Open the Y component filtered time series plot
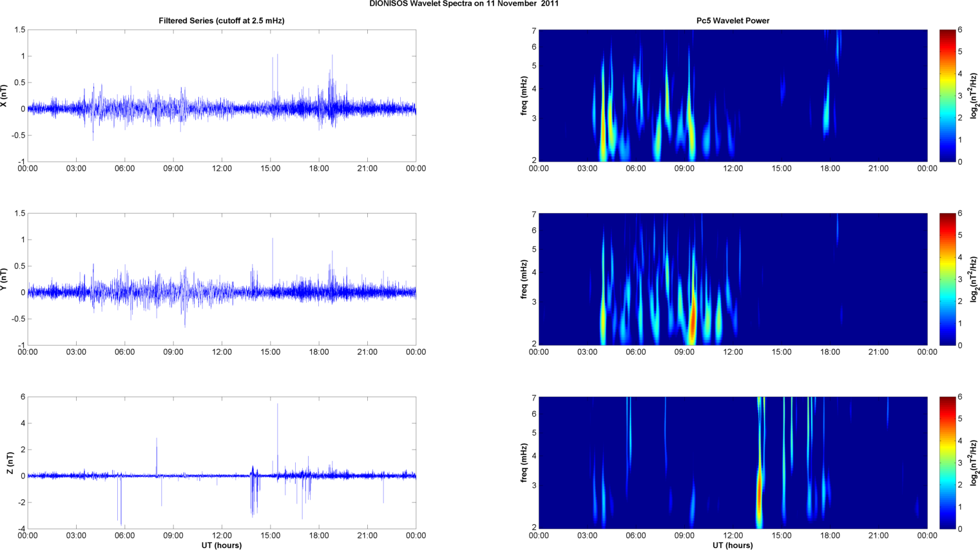Image resolution: width=980 pixels, height=550 pixels. [x=222, y=280]
